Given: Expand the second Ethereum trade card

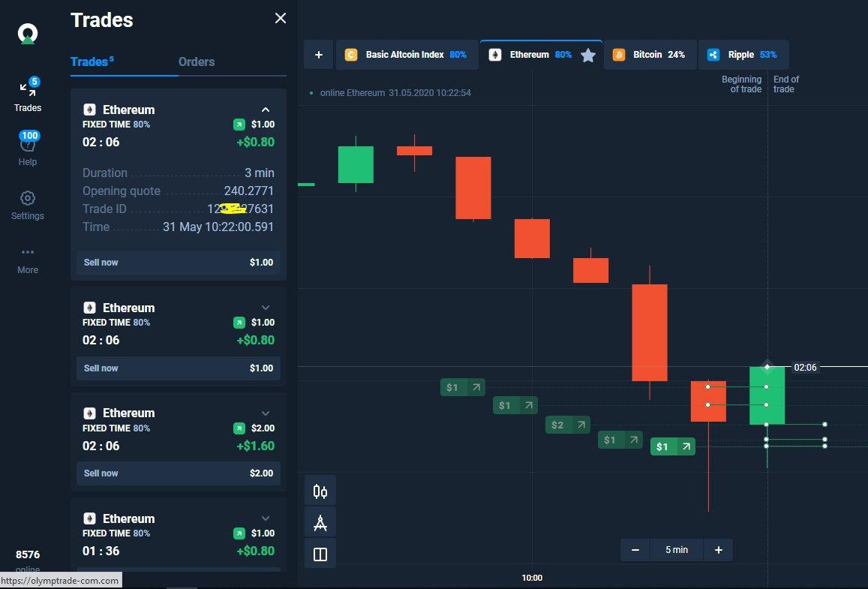Looking at the screenshot, I should coord(266,308).
